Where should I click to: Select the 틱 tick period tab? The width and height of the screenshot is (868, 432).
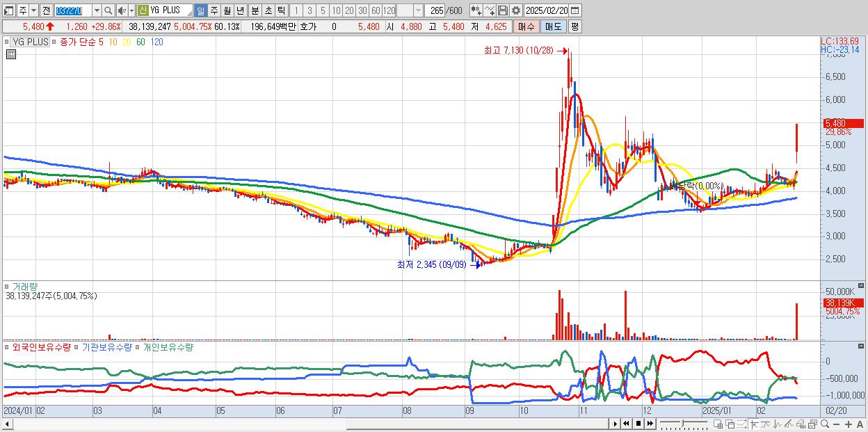tap(281, 10)
